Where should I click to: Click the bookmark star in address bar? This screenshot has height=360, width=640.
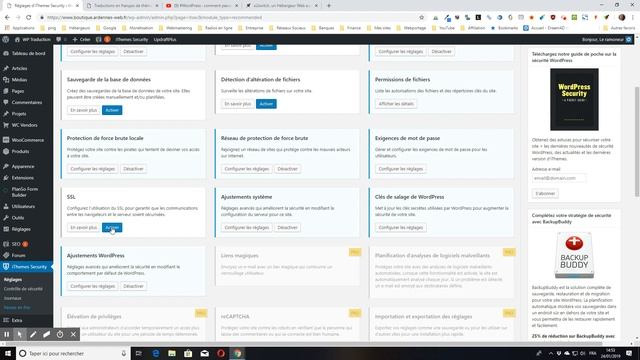(422, 18)
